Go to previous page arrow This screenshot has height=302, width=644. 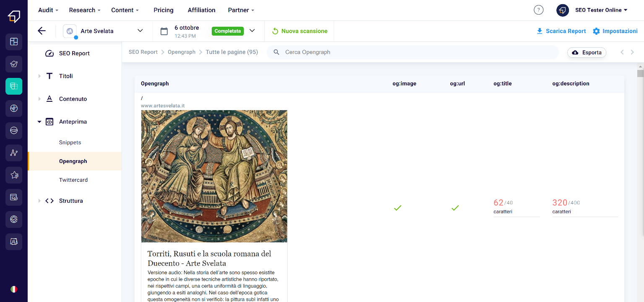[x=622, y=52]
